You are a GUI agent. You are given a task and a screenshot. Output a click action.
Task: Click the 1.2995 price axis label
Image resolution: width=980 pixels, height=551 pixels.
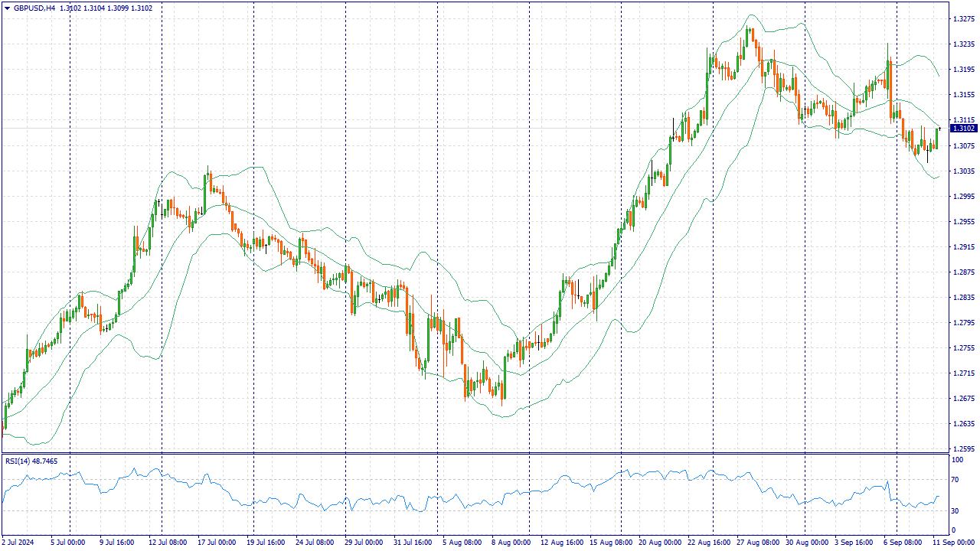point(962,196)
